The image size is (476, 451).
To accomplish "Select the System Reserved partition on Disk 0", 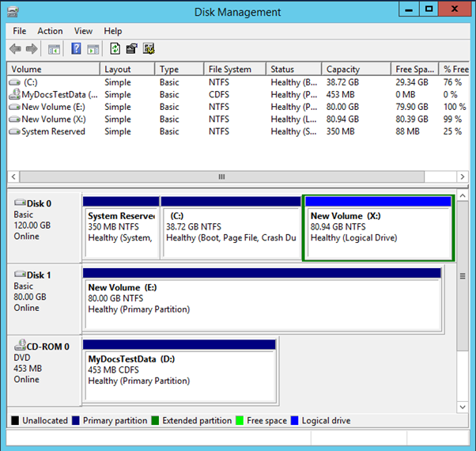I will [121, 228].
